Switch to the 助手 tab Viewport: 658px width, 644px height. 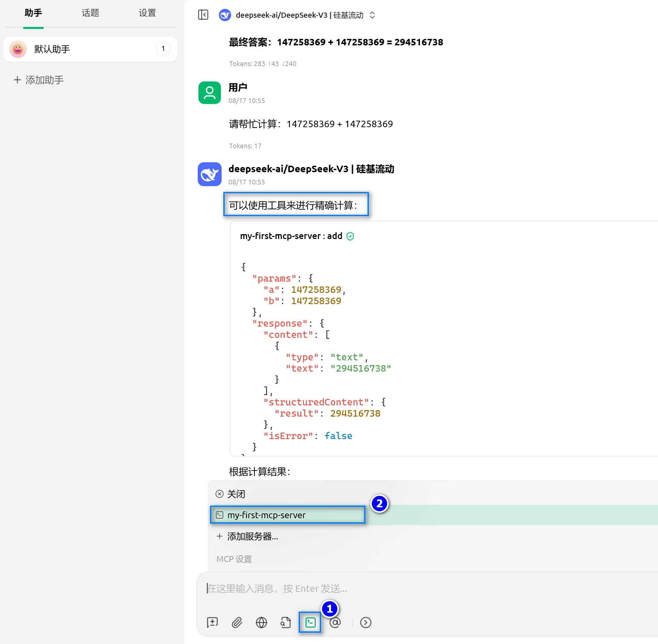[x=33, y=13]
